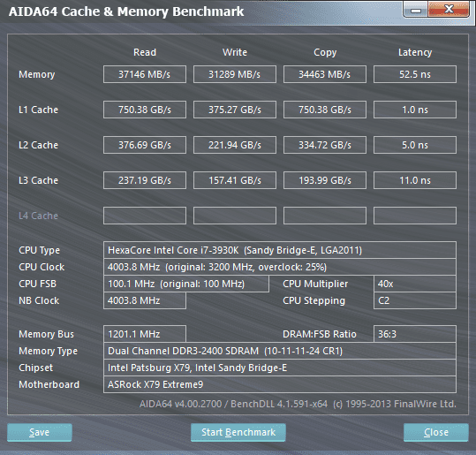Select Memory Copy value 34463 MB/s
Screen dimensions: 476x455
(325, 74)
